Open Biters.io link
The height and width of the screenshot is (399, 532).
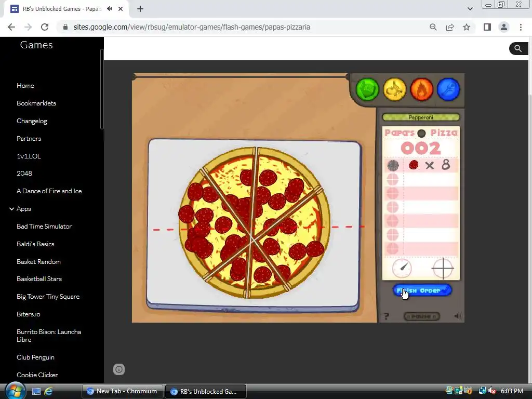point(28,314)
